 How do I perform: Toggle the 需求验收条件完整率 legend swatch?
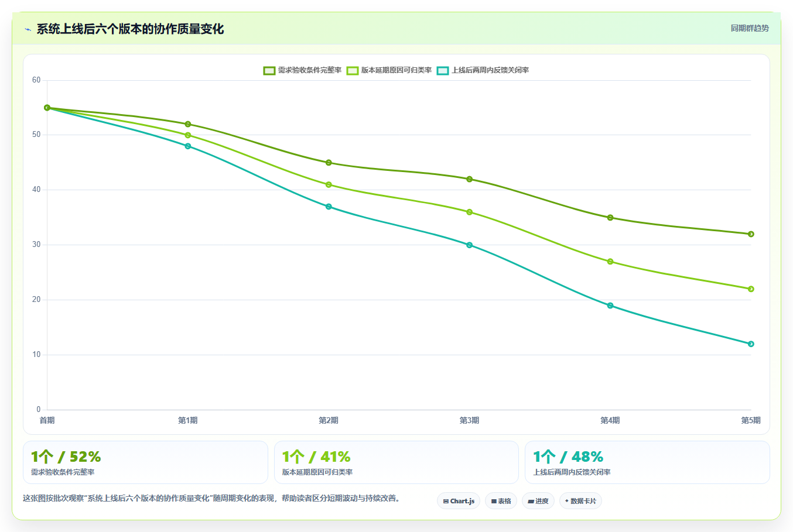pos(269,70)
